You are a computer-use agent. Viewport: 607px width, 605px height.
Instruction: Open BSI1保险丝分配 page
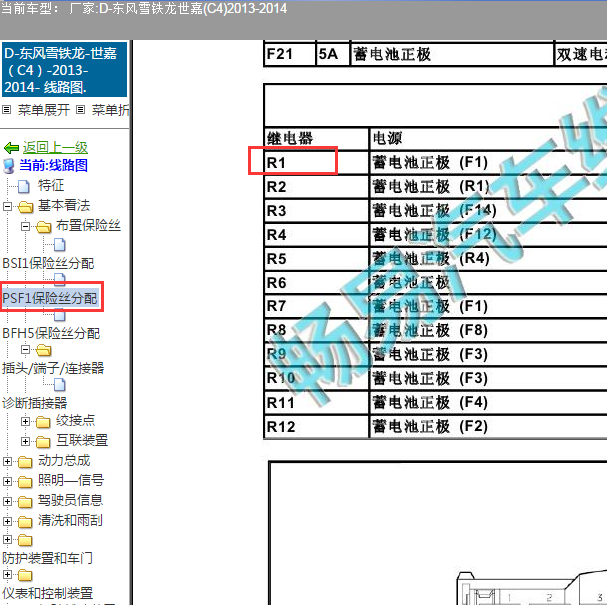tap(48, 264)
